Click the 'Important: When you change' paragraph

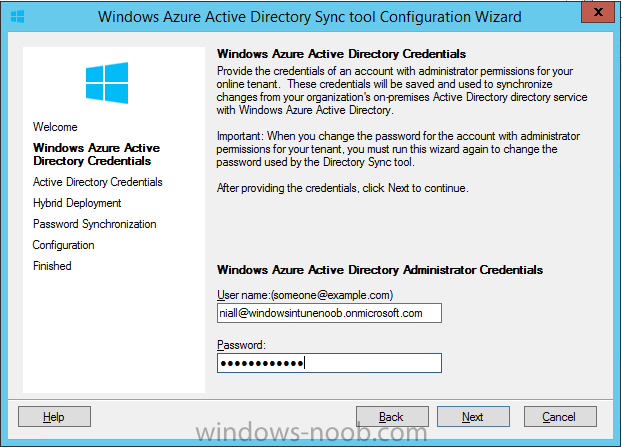398,149
